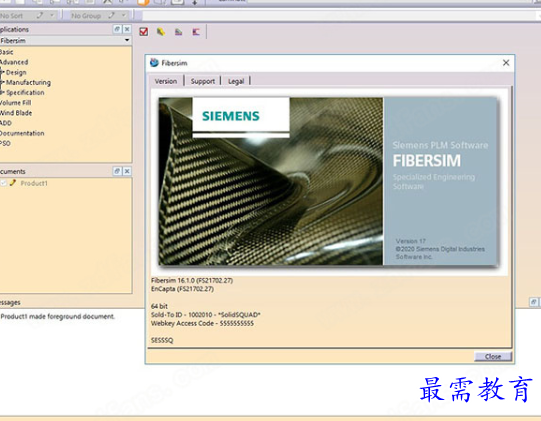The width and height of the screenshot is (541, 421).
Task: Click the 'SESSSQ' text
Action: (162, 340)
